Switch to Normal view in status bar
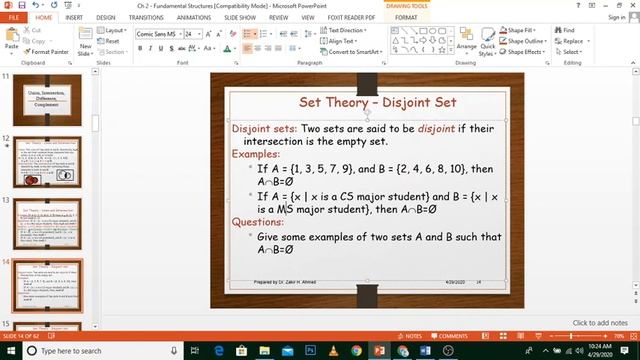The width and height of the screenshot is (640, 360). click(x=485, y=336)
